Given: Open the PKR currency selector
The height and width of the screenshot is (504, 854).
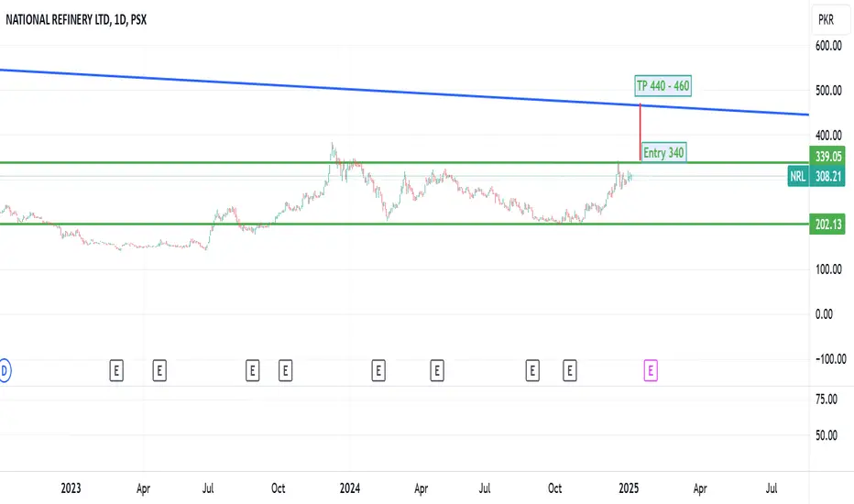Looking at the screenshot, I should click(x=829, y=20).
